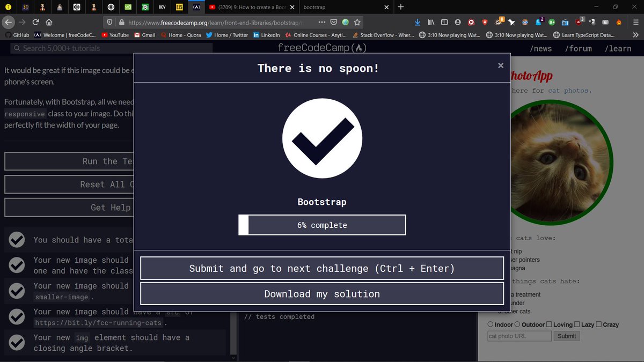Close the YouTube tab

292,8
